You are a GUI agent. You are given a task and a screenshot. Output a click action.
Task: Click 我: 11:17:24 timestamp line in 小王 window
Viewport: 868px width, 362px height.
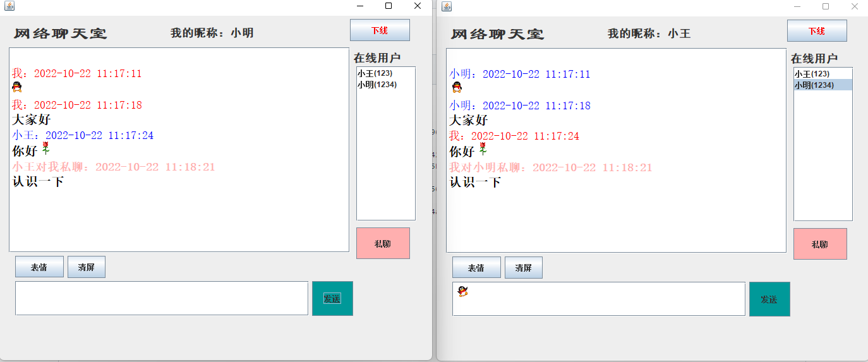514,136
